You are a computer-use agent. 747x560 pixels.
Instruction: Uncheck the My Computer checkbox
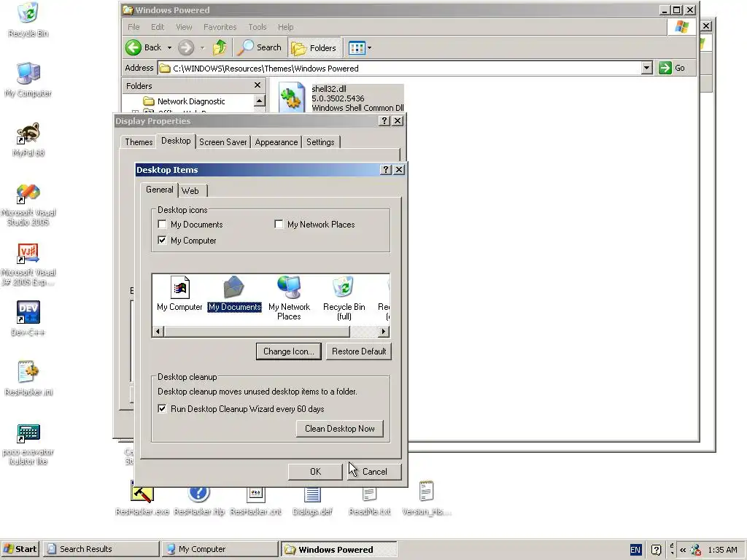pyautogui.click(x=163, y=241)
